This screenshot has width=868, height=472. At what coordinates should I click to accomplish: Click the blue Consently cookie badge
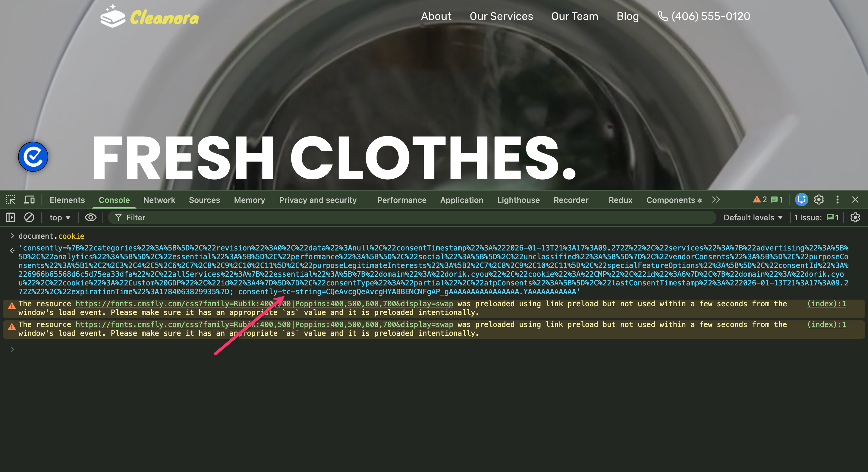coord(33,157)
